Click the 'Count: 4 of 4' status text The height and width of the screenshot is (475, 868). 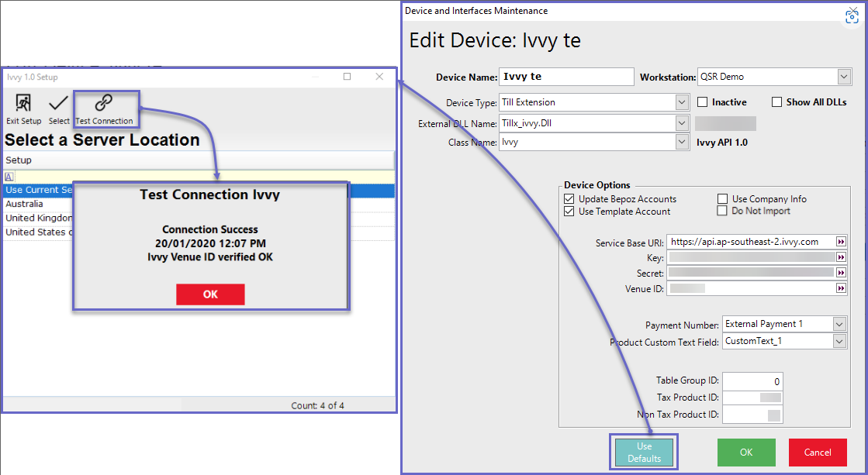pyautogui.click(x=318, y=406)
